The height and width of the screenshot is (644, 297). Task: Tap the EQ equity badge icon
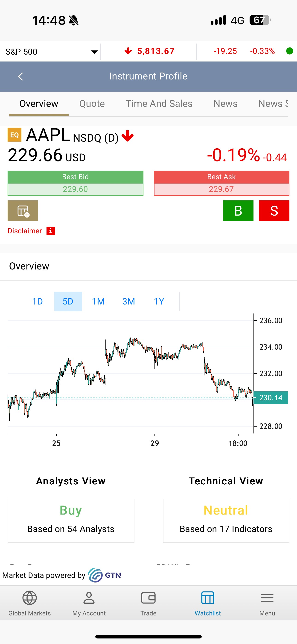point(15,135)
